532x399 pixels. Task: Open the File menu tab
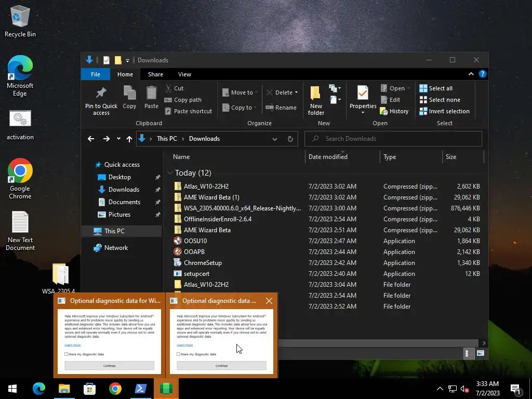(x=96, y=74)
